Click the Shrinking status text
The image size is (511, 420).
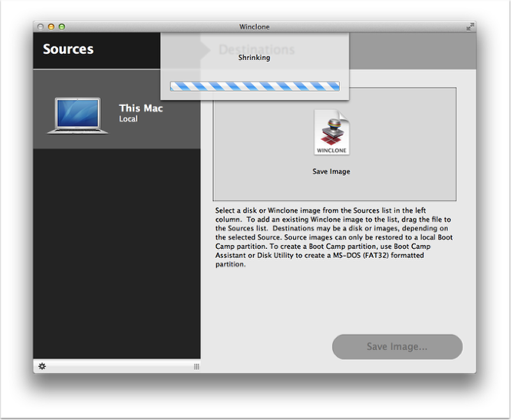coord(254,57)
